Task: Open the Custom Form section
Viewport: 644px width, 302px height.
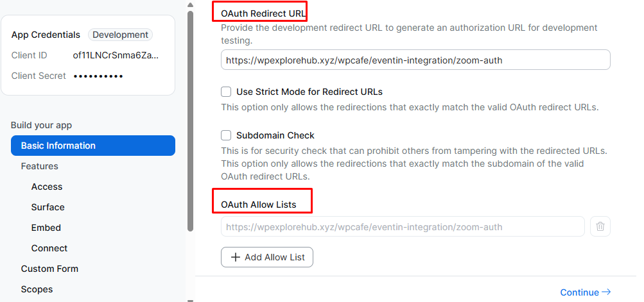Action: [49, 269]
